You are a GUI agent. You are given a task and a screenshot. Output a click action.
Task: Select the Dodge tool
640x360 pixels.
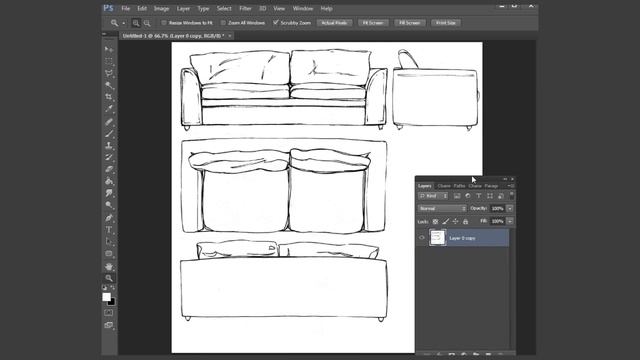(x=109, y=205)
